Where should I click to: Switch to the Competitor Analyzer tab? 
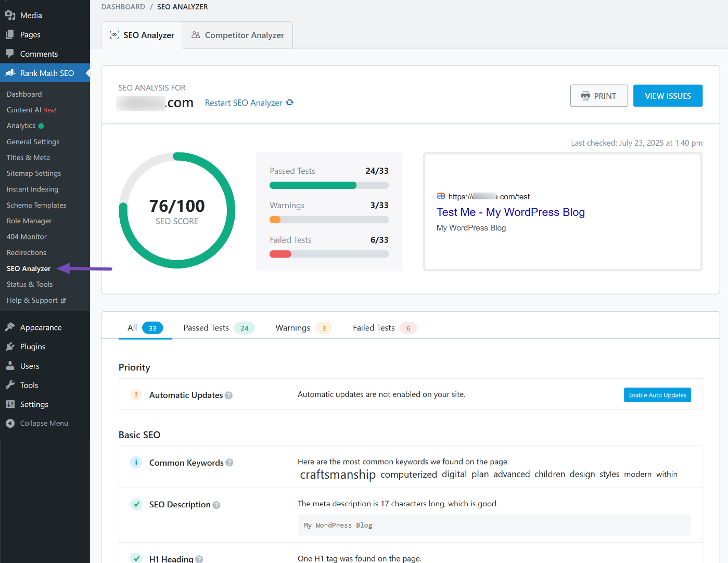coord(238,35)
